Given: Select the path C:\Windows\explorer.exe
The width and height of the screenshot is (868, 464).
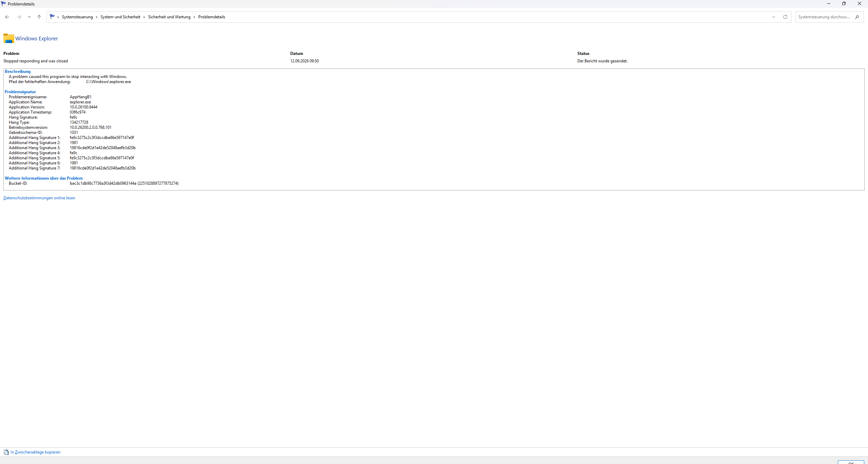Looking at the screenshot, I should click(108, 82).
